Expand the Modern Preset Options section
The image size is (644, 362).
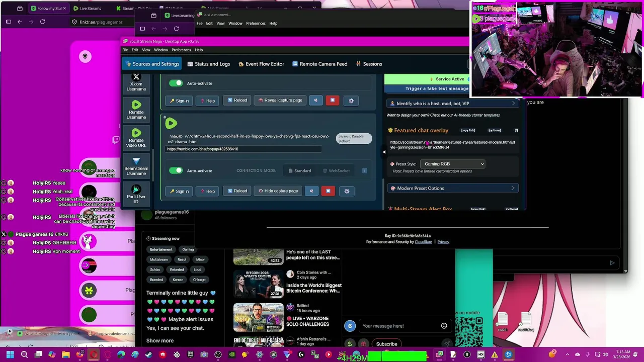pyautogui.click(x=452, y=188)
